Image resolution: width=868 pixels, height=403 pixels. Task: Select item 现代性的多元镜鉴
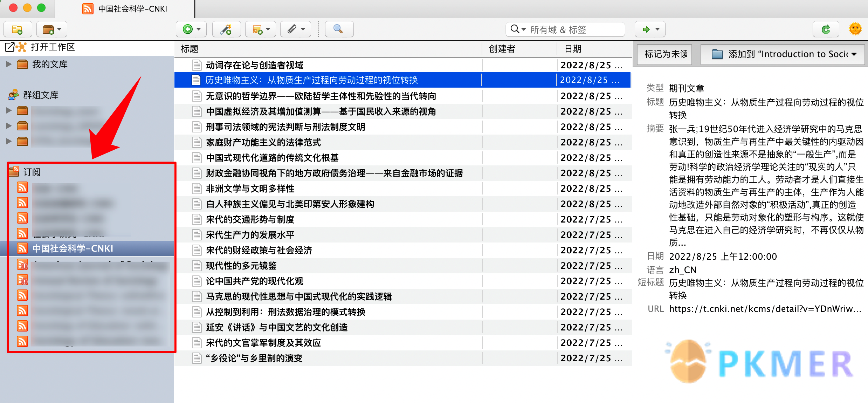pos(403,266)
